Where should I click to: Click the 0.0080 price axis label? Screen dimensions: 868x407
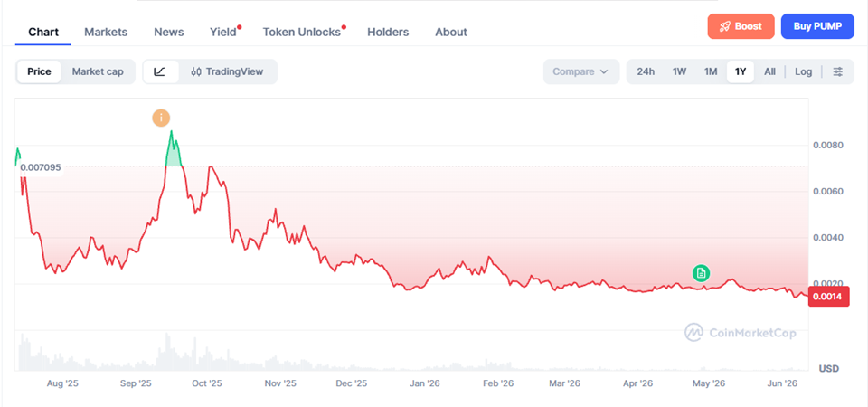click(827, 145)
